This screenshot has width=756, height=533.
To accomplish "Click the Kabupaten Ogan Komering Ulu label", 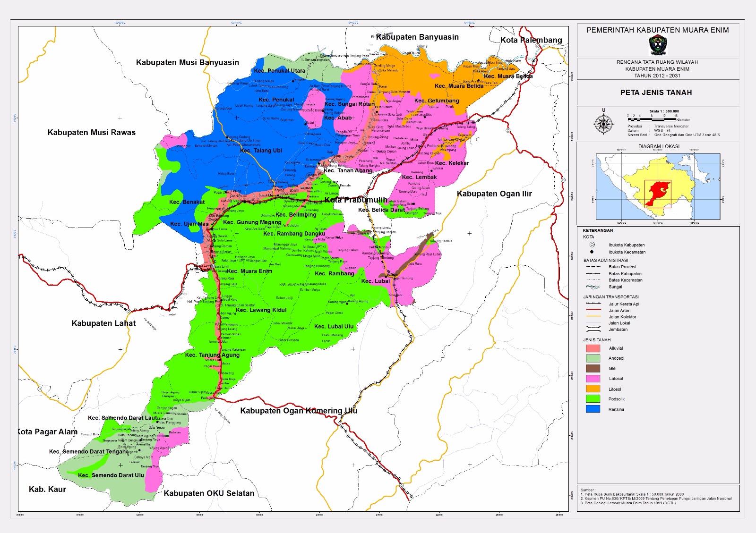I will point(299,411).
